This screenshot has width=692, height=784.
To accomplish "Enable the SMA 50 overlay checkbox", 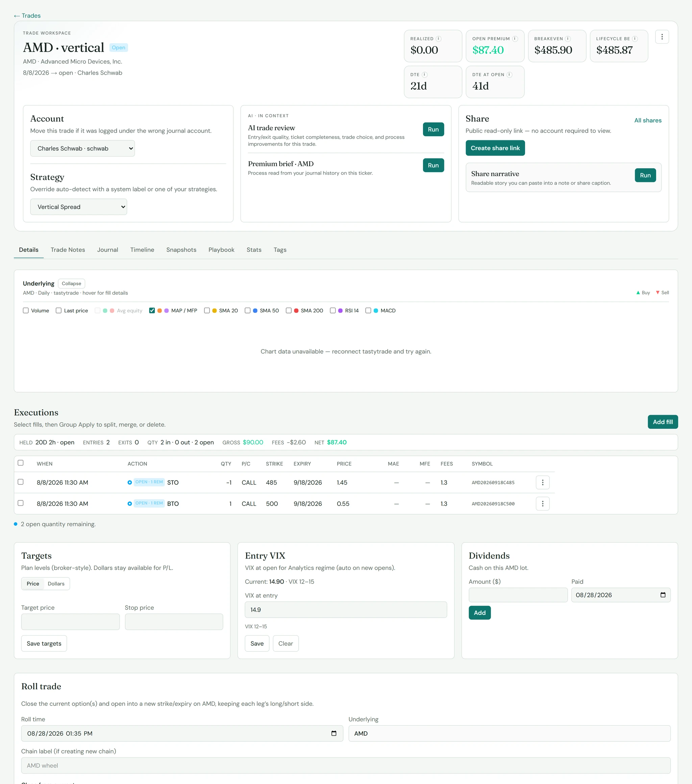I will point(247,311).
